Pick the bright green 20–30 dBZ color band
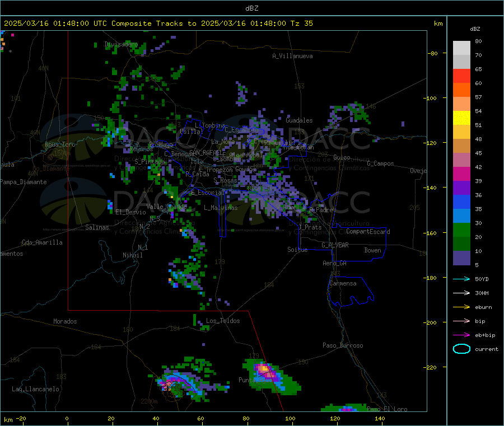The height and width of the screenshot is (426, 504). tap(461, 230)
